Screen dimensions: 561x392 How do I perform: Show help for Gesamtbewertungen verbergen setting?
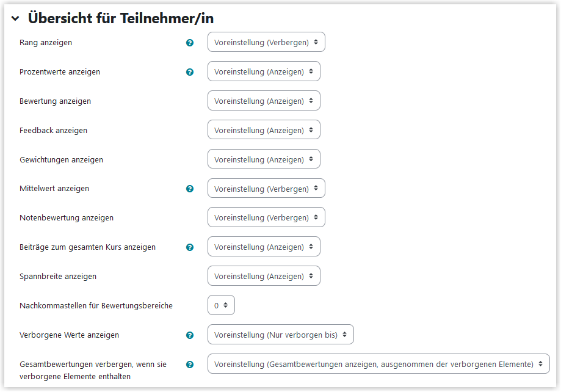click(190, 365)
